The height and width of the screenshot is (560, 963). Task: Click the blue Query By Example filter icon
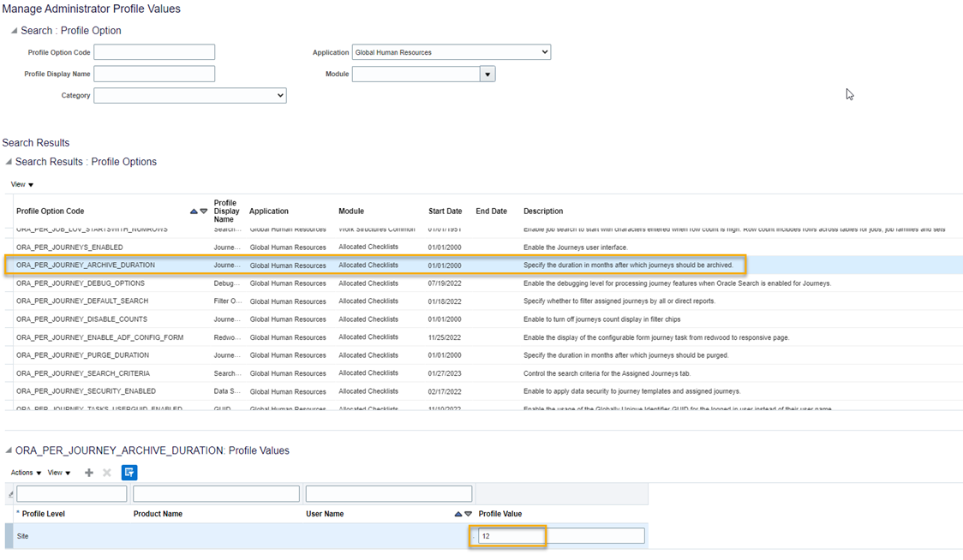point(129,472)
